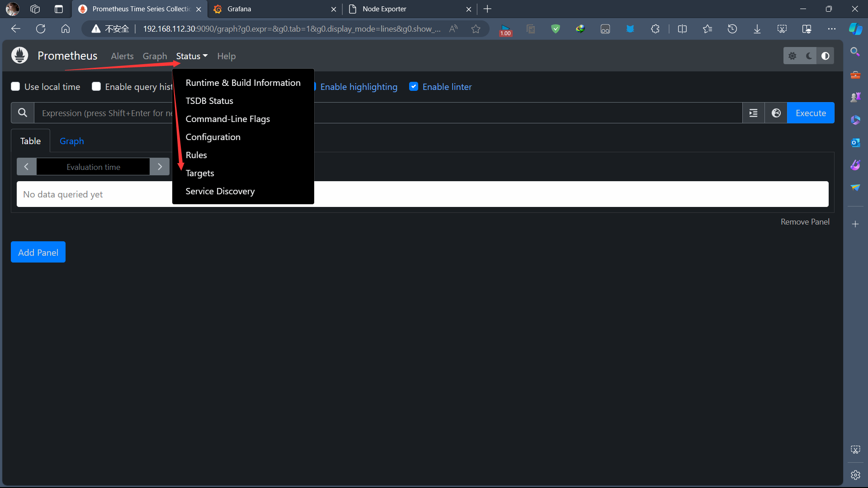Image resolution: width=868 pixels, height=488 pixels.
Task: Click the Execute button
Action: pos(811,113)
